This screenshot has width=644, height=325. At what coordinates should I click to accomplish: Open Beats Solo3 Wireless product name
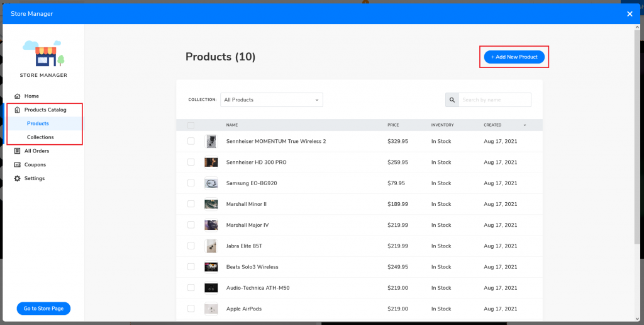[252, 267]
